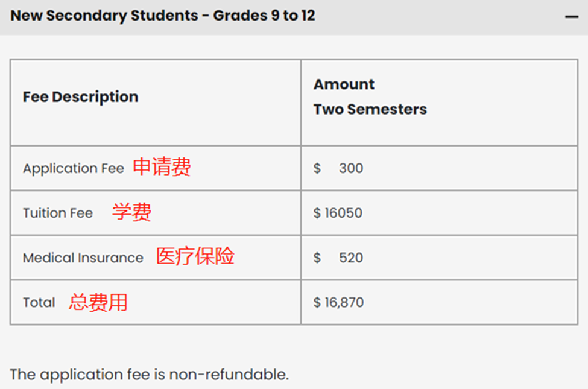This screenshot has height=389, width=588.
Task: Click the $ 16,870 total amount
Action: [338, 302]
